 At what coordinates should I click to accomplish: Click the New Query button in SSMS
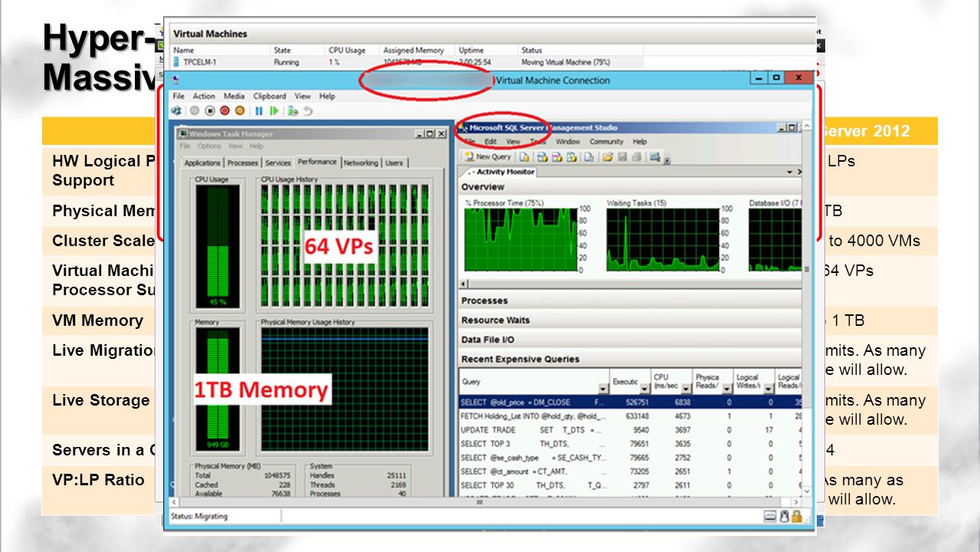point(488,157)
